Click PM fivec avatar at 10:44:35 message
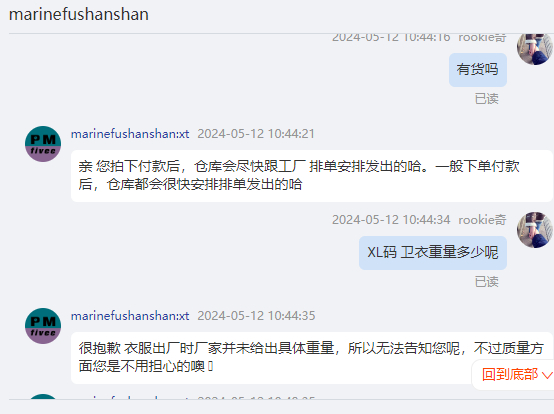Image resolution: width=554 pixels, height=414 pixels. coord(43,326)
